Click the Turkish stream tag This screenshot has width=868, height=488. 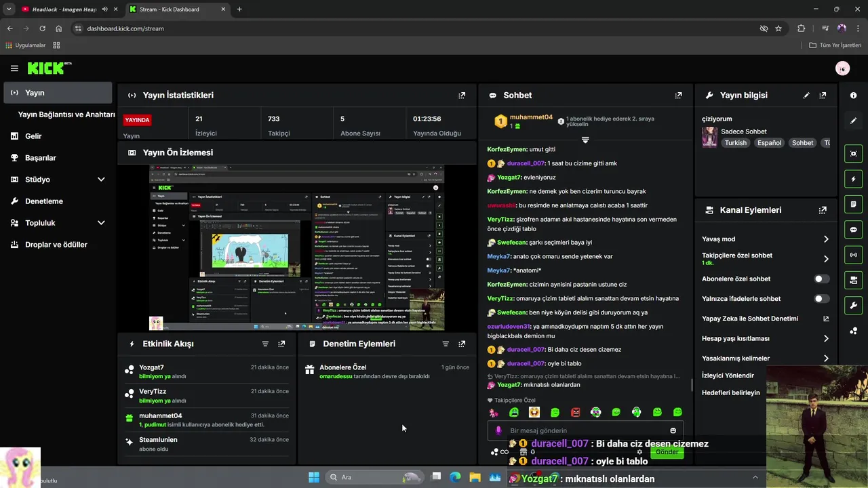(735, 143)
